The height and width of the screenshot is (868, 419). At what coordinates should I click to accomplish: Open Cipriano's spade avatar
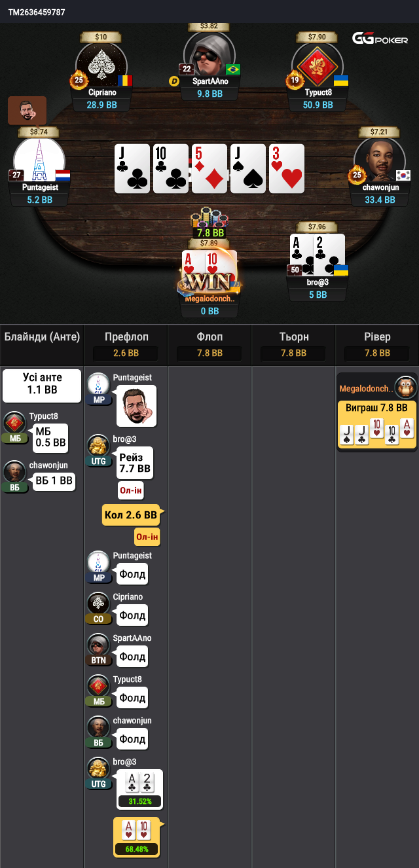[101, 65]
